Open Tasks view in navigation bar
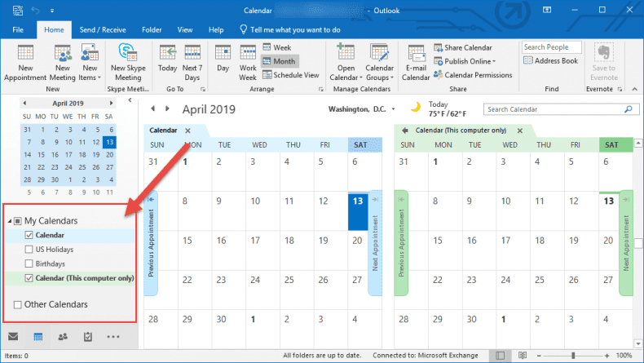The image size is (644, 363). [88, 336]
